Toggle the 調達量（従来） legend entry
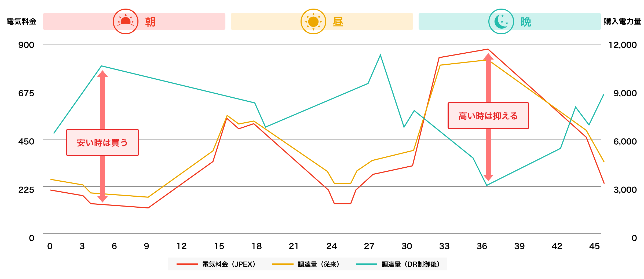 click(319, 264)
